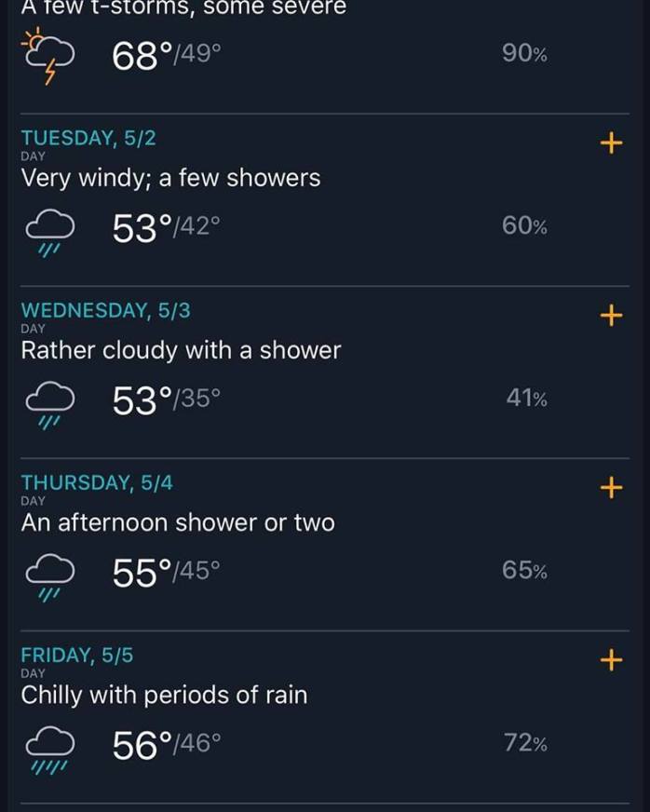Open the Friday, 5/5 day heading
This screenshot has width=650, height=812.
(x=77, y=655)
